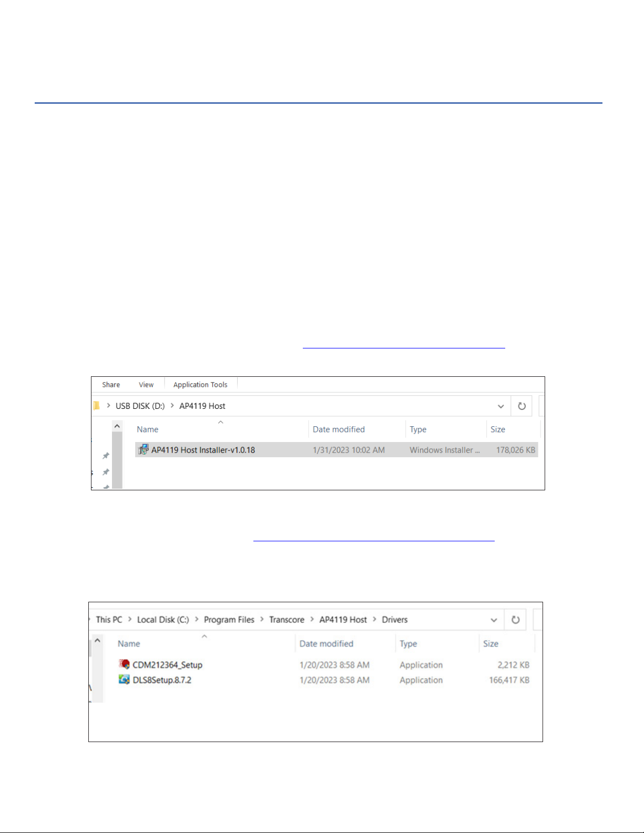This screenshot has height=833, width=644.
Task: Refresh the Drivers folder view
Action: [x=515, y=620]
